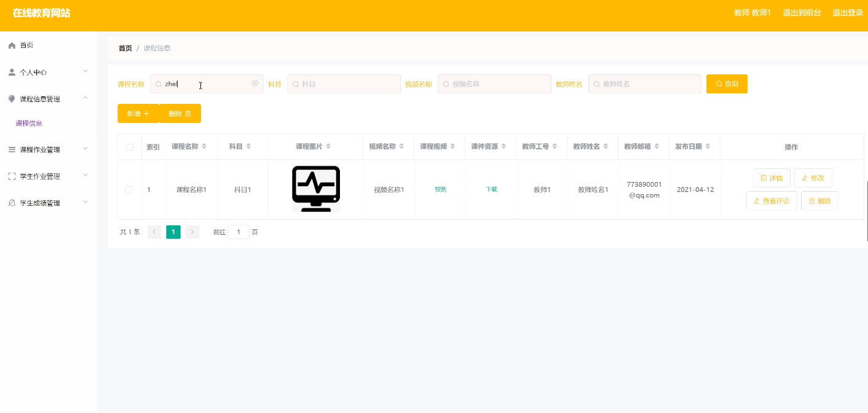Focus the 科目 search input
The height and width of the screenshot is (413, 868).
344,84
